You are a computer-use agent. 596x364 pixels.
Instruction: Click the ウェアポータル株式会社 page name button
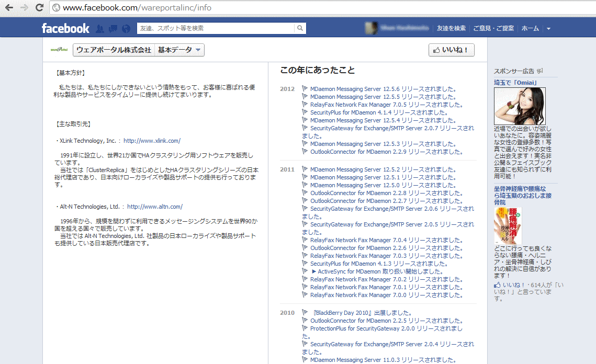click(x=114, y=50)
